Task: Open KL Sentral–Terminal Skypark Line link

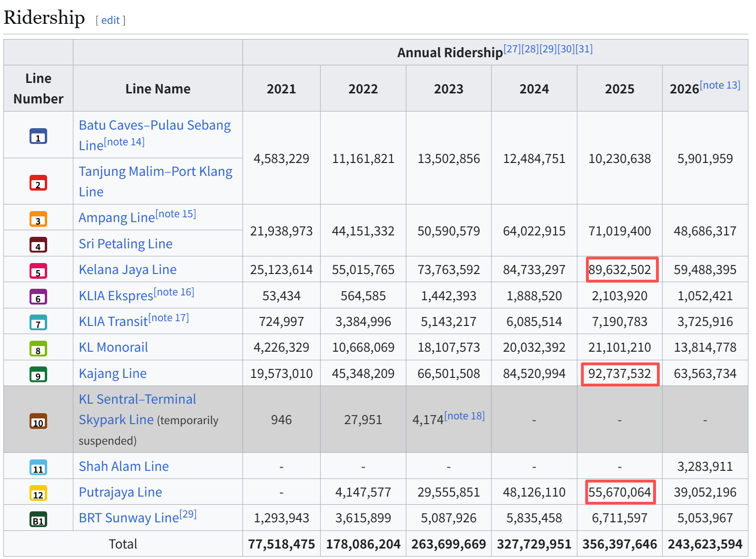Action: click(x=137, y=409)
